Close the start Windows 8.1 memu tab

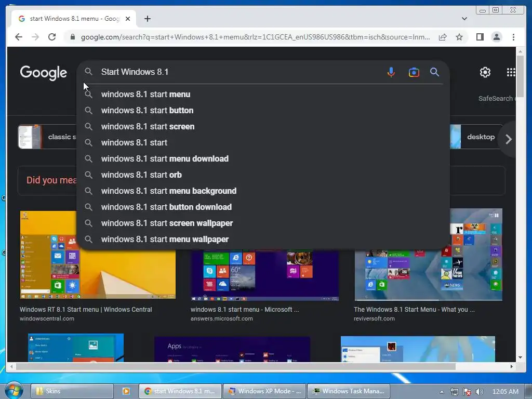128,19
